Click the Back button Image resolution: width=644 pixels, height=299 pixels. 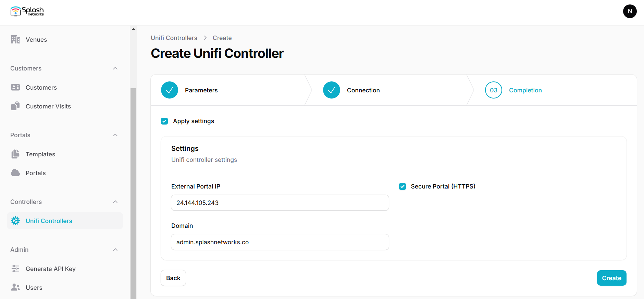[173, 278]
